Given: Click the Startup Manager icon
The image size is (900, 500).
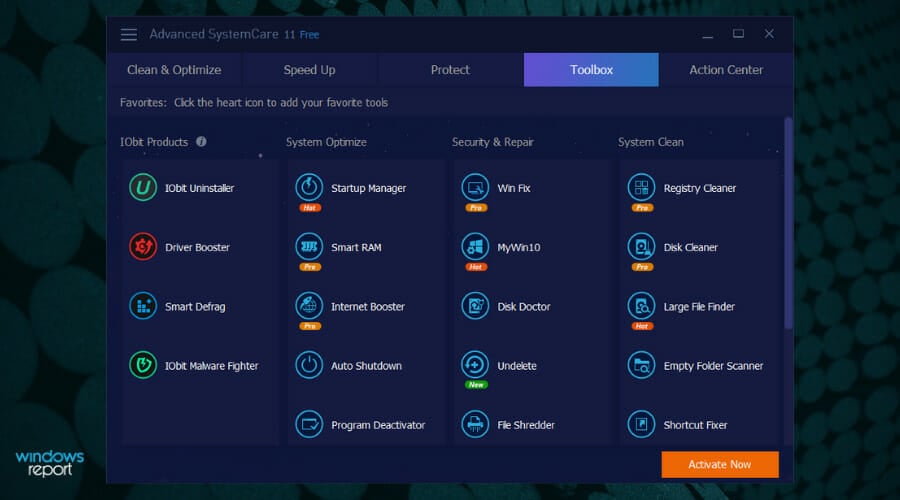Looking at the screenshot, I should pyautogui.click(x=309, y=187).
